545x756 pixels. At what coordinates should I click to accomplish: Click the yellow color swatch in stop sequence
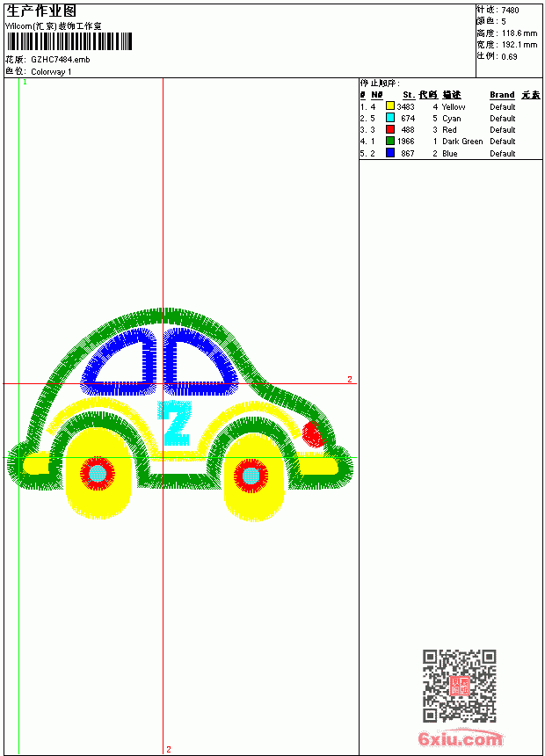[x=390, y=106]
